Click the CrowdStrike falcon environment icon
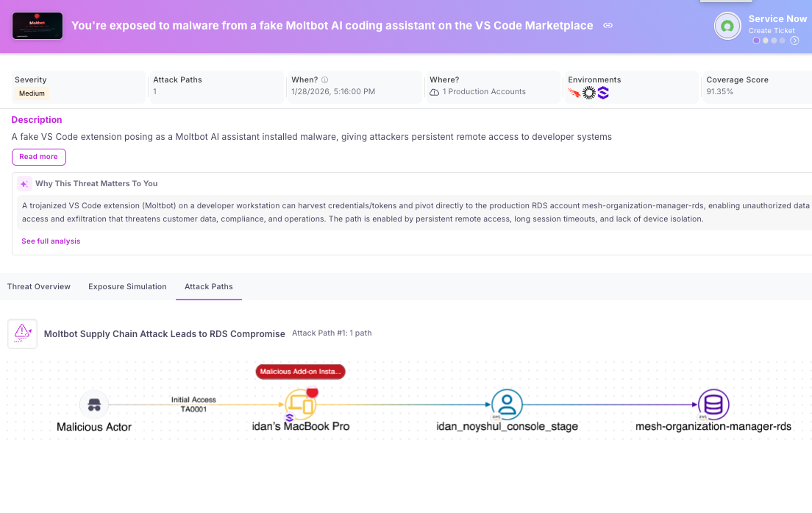The height and width of the screenshot is (513, 812). click(x=574, y=93)
